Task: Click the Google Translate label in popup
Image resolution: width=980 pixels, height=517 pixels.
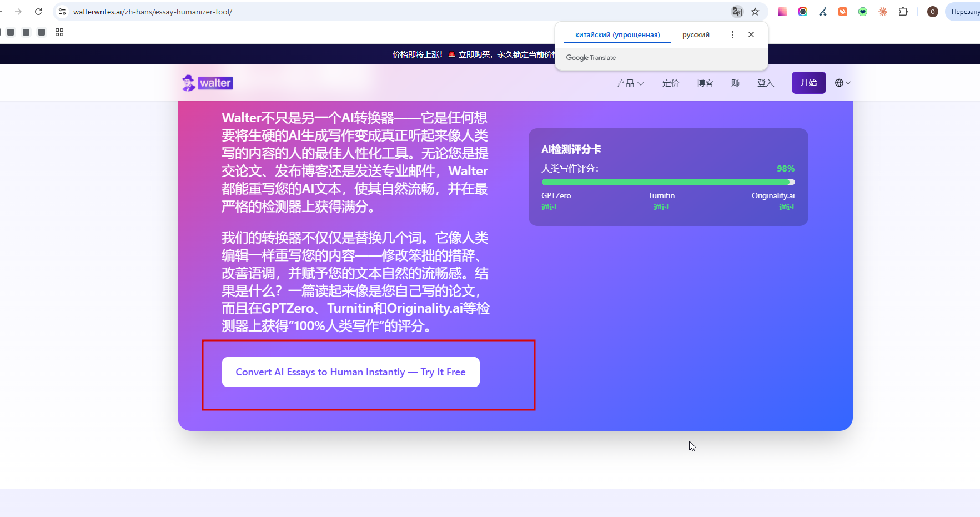Action: click(x=591, y=58)
